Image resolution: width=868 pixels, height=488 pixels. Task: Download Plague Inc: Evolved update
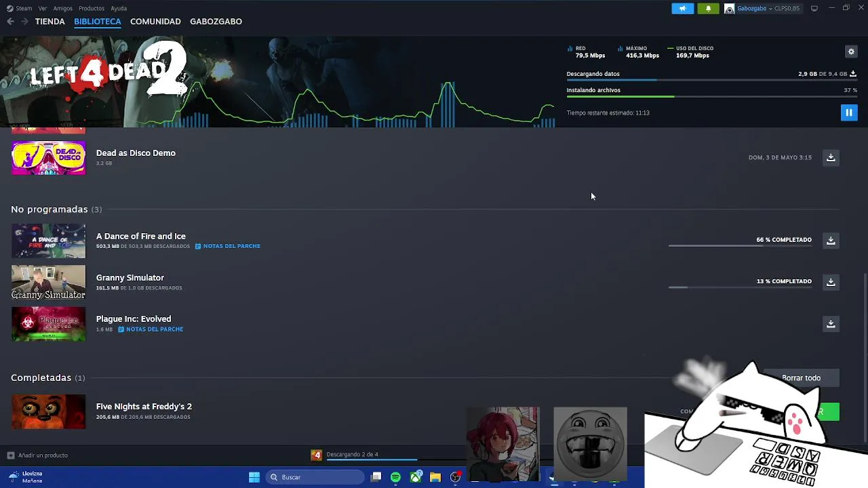pyautogui.click(x=831, y=324)
